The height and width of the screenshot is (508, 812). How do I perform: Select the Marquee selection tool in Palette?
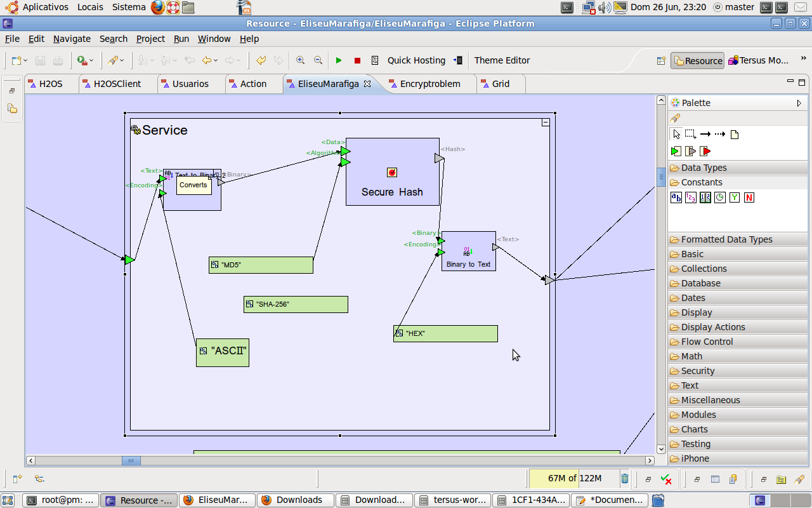tap(690, 134)
